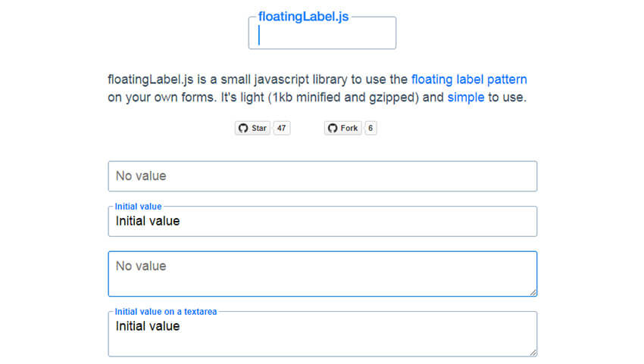Click resize handle of 'No value' textarea
Image resolution: width=644 pixels, height=364 pixels.
pos(533,292)
